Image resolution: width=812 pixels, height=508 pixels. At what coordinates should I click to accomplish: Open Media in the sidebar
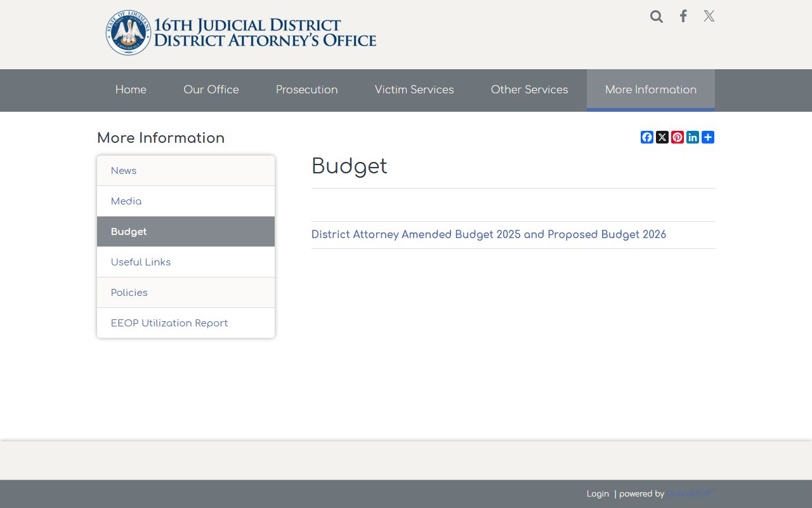click(x=186, y=201)
